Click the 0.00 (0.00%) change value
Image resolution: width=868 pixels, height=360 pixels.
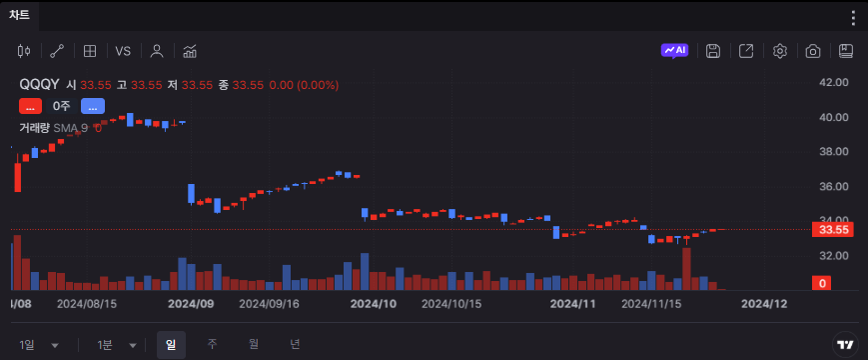[304, 85]
